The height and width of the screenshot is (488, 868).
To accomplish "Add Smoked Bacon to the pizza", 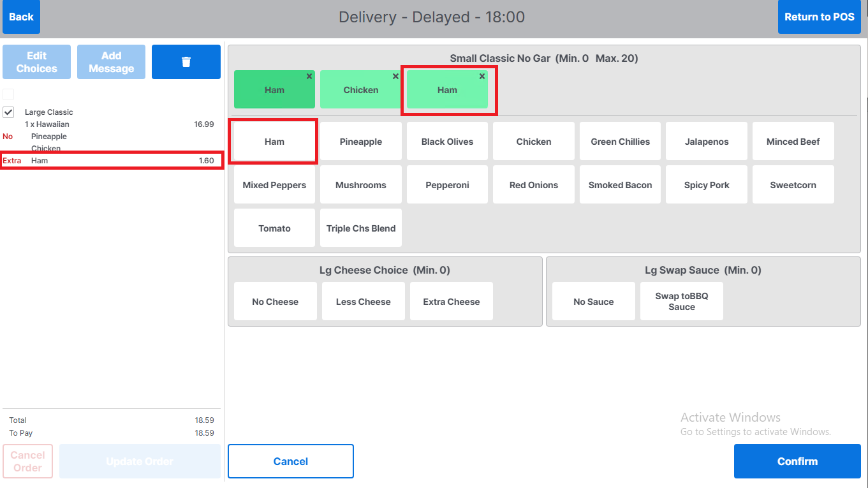I will [x=620, y=185].
